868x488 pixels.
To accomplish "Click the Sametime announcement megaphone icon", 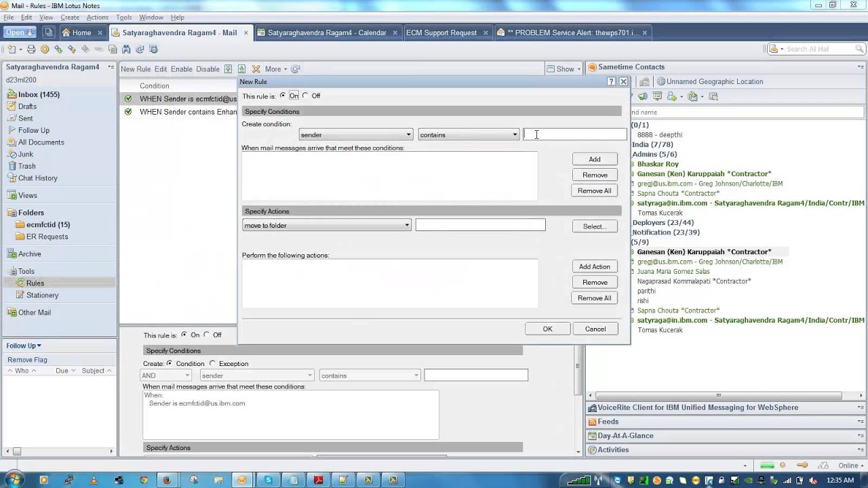I will click(x=642, y=96).
